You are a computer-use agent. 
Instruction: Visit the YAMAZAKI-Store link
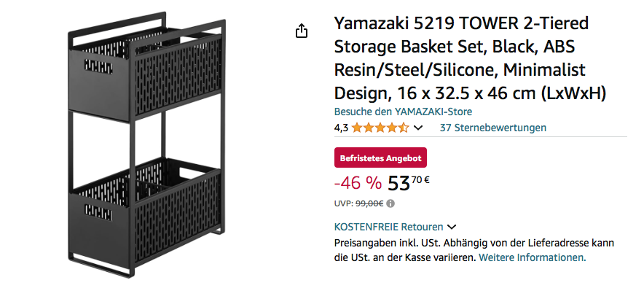(x=403, y=112)
